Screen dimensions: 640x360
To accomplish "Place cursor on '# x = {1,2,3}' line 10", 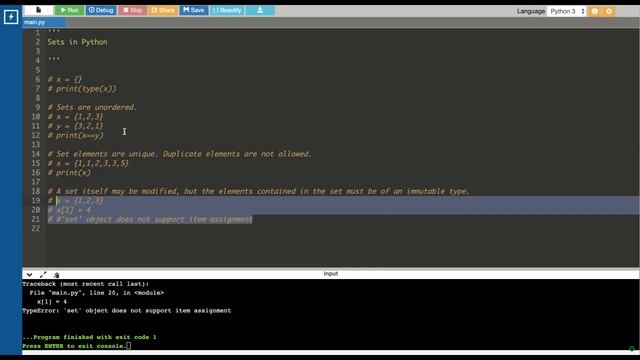I will pos(75,117).
